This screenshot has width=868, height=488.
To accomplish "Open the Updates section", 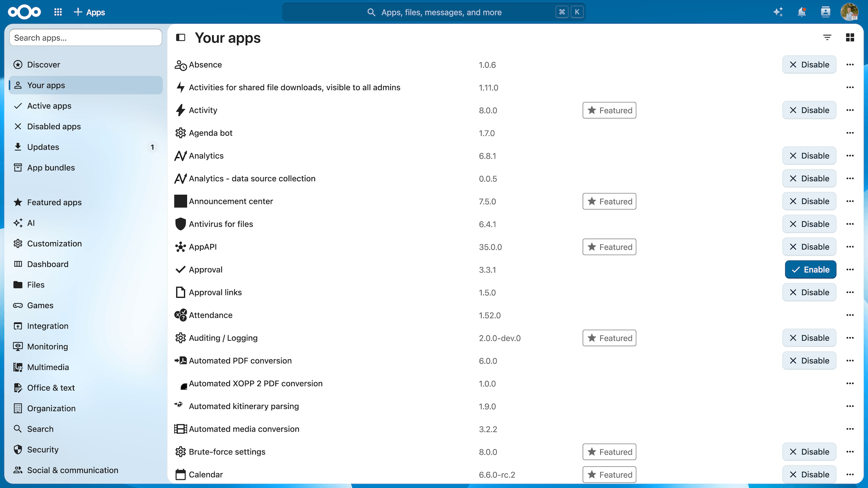I will (x=85, y=147).
